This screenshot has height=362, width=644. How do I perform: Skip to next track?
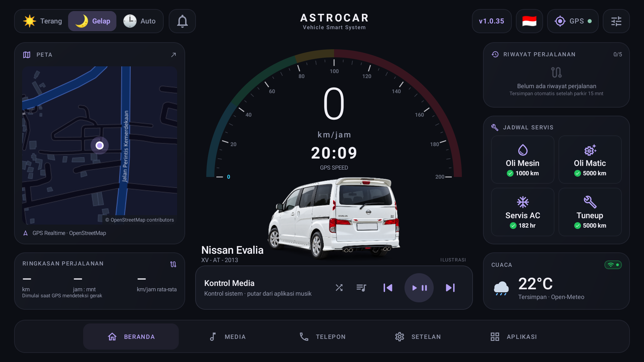tap(450, 288)
